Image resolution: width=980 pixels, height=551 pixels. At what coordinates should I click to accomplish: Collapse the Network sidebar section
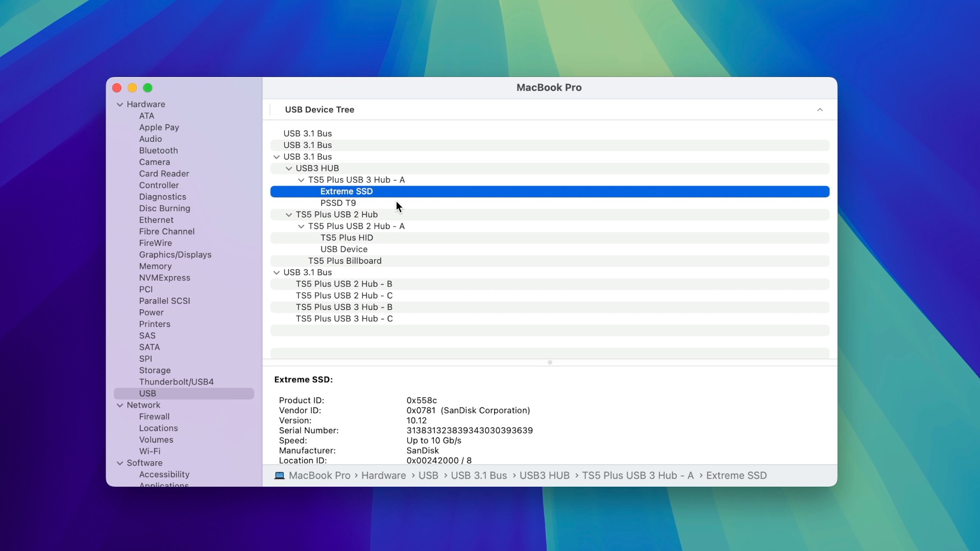[x=120, y=405]
